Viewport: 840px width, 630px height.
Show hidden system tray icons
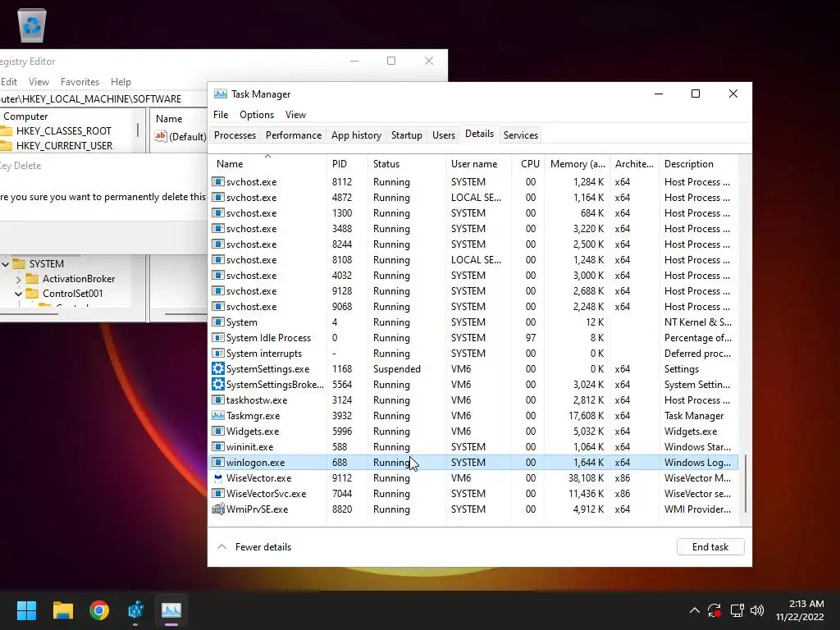pos(694,610)
